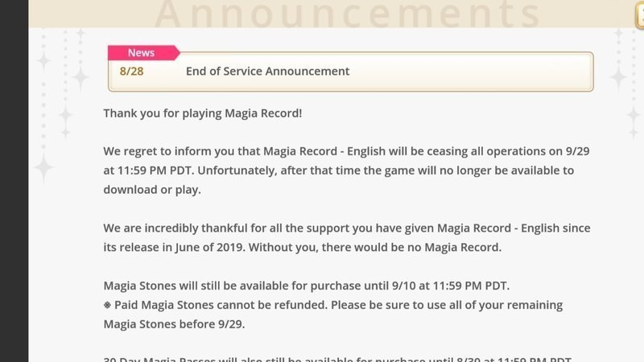644x362 pixels.
Task: Click the Announcements header title
Action: coord(348,13)
